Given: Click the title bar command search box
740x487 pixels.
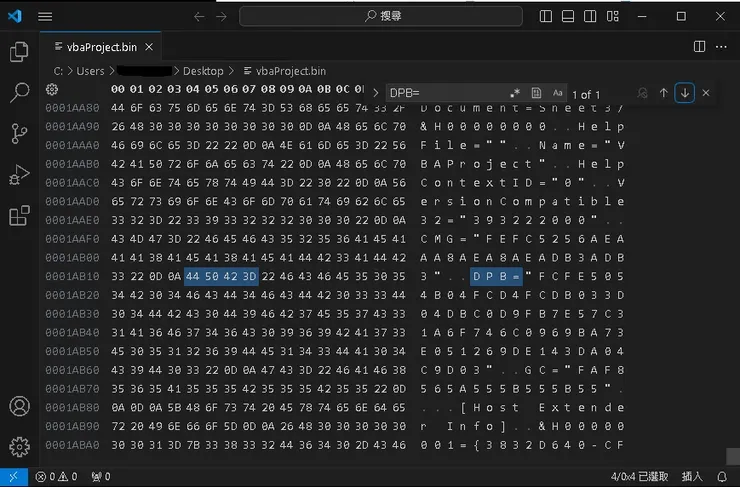Looking at the screenshot, I should pyautogui.click(x=381, y=16).
